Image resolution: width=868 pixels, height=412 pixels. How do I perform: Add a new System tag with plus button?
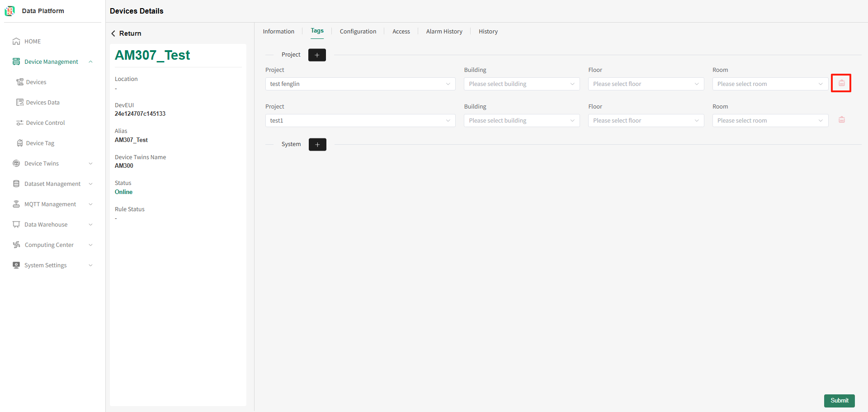tap(317, 145)
